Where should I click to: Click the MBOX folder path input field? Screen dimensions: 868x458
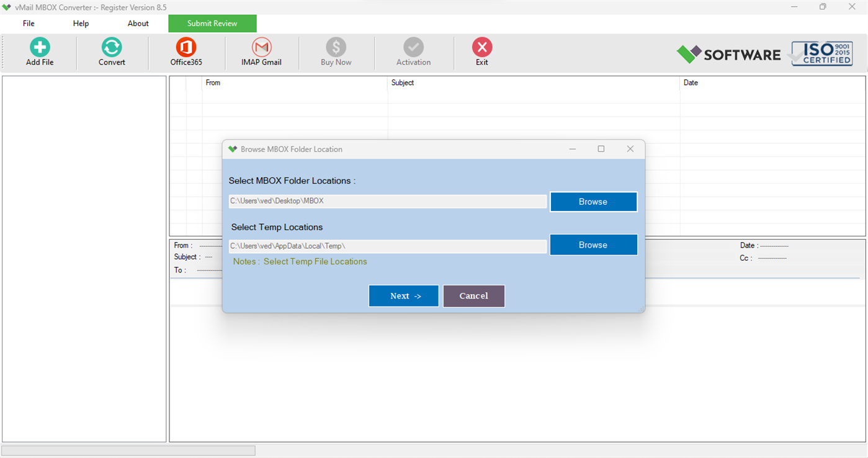point(387,201)
